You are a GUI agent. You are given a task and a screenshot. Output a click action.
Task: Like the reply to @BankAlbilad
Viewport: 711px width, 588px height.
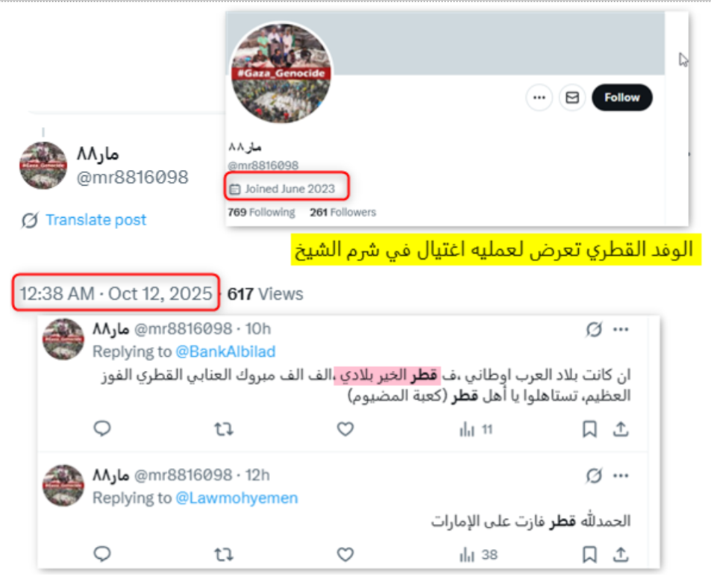click(x=345, y=429)
